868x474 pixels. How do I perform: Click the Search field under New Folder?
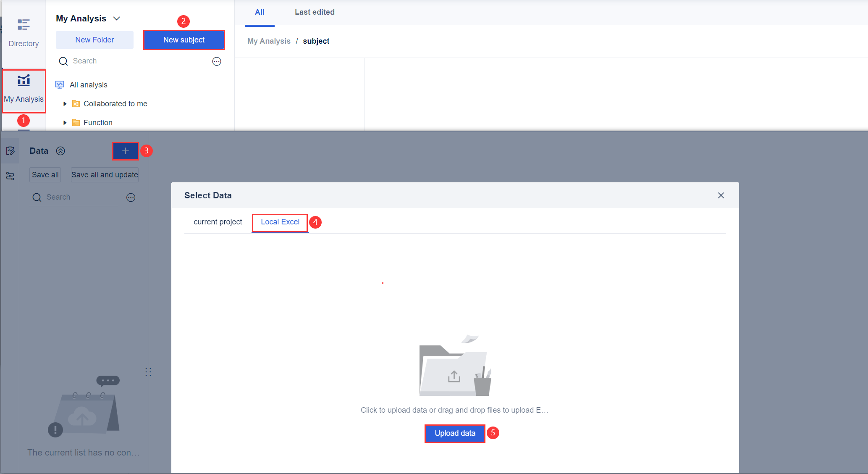134,61
